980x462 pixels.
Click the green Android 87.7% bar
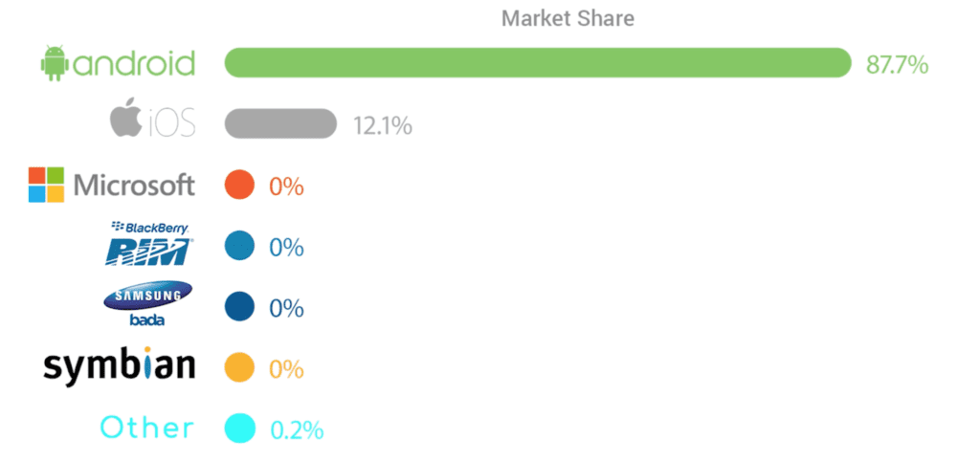coord(538,62)
